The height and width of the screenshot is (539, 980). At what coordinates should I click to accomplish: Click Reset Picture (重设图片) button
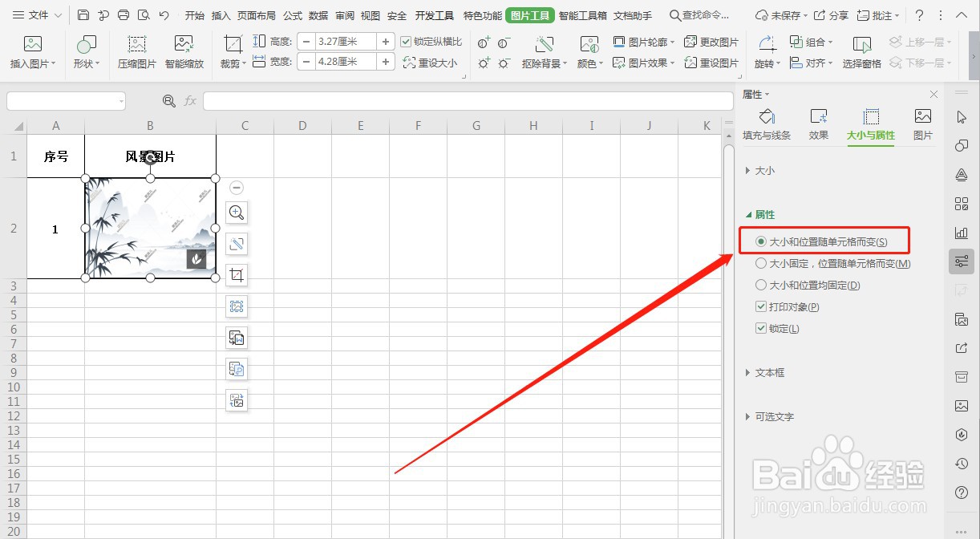click(711, 63)
